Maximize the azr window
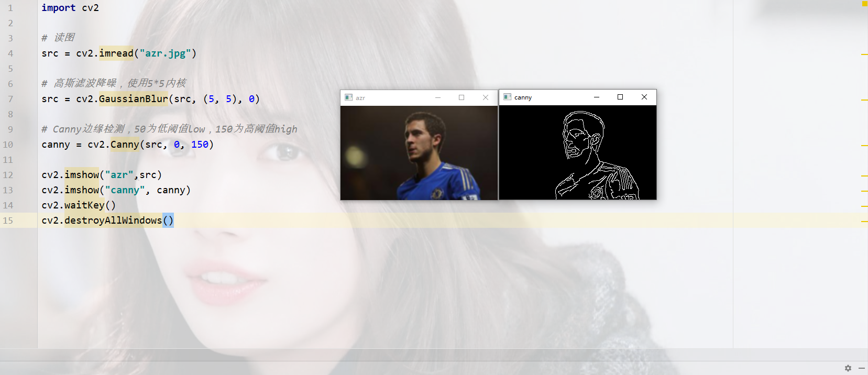Screen dimensions: 868x375 click(x=462, y=97)
